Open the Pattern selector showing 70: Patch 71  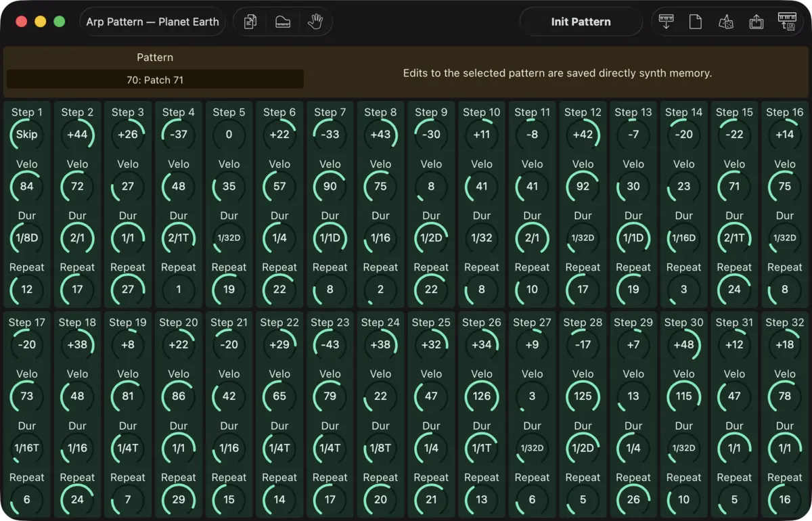(x=155, y=80)
